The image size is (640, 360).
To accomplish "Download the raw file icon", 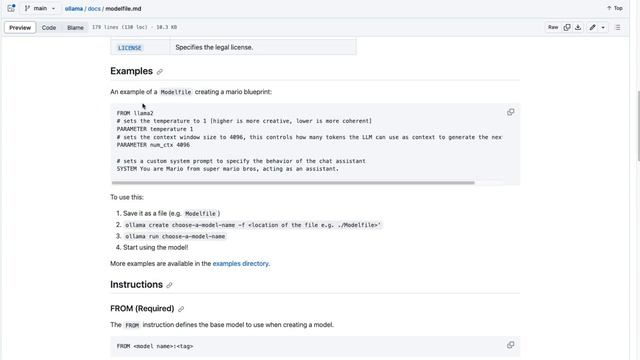I will [x=578, y=27].
